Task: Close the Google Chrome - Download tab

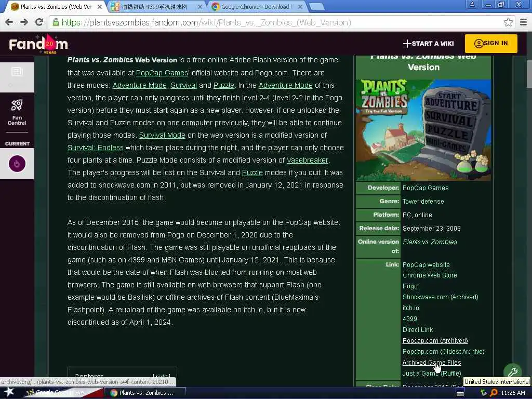Action: (300, 7)
